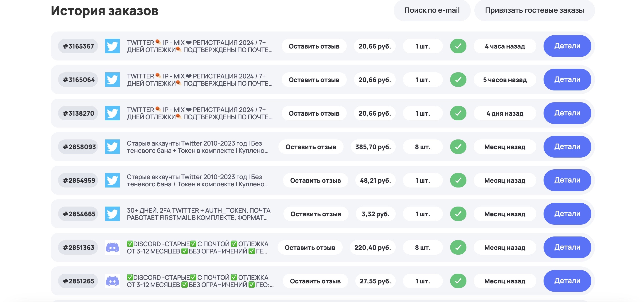Click green checkmark status for order #2854959
Viewport: 644px width, 302px height.
pos(458,180)
